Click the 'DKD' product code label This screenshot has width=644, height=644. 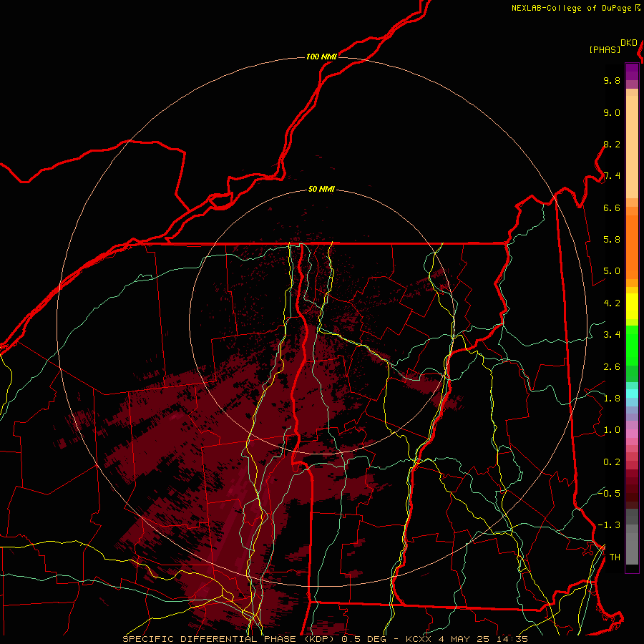tap(629, 43)
